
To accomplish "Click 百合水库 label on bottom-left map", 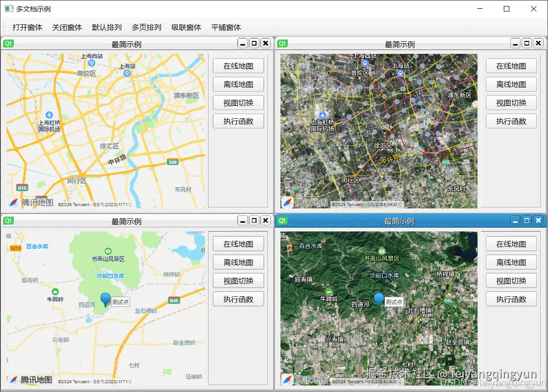I will point(37,247).
